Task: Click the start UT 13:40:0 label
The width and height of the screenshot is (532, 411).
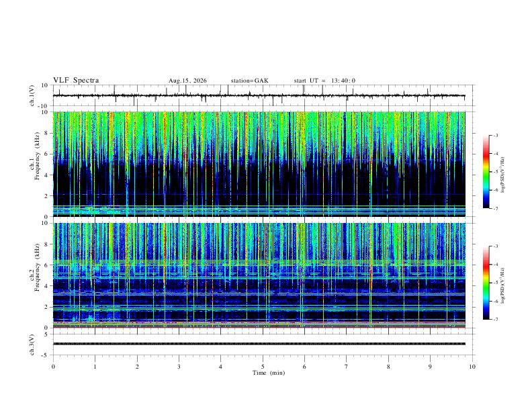Action: (x=324, y=81)
